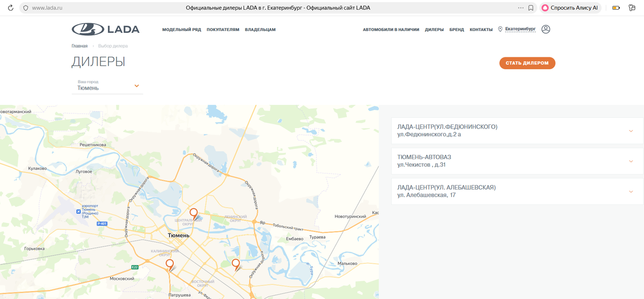The height and width of the screenshot is (299, 644).
Task: Click the Решетникова label on the map
Action: tap(93, 145)
